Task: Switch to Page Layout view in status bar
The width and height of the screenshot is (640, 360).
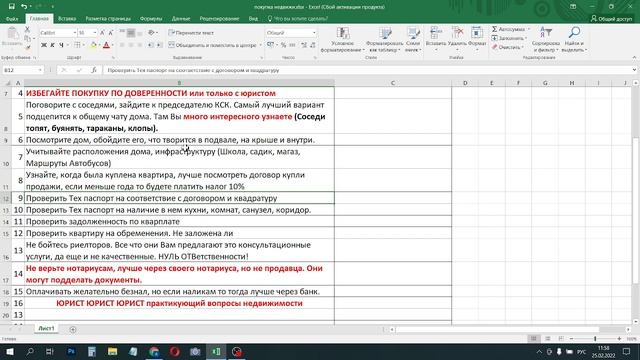Action: 547,339
